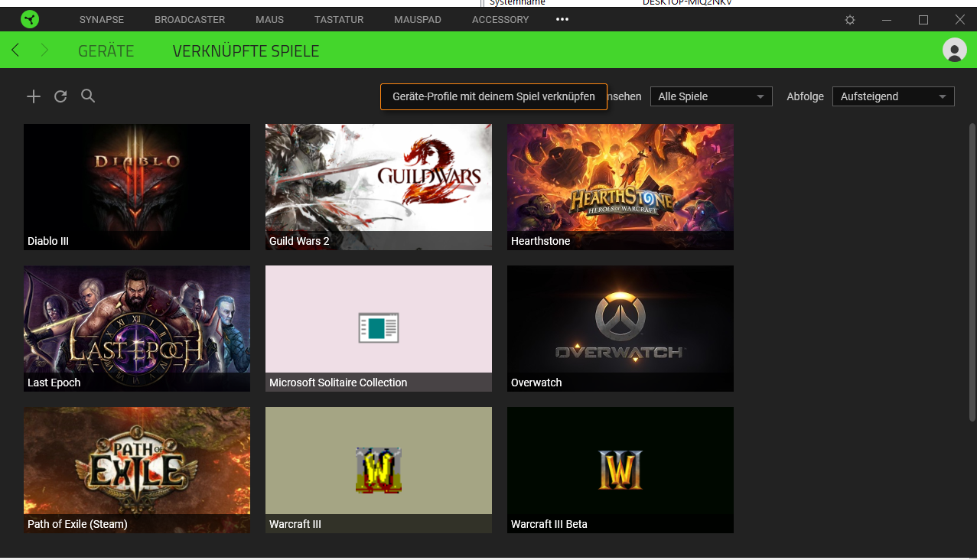Screen dimensions: 977x560
Task: Switch to the BROADCASTER tab
Action: coord(190,19)
